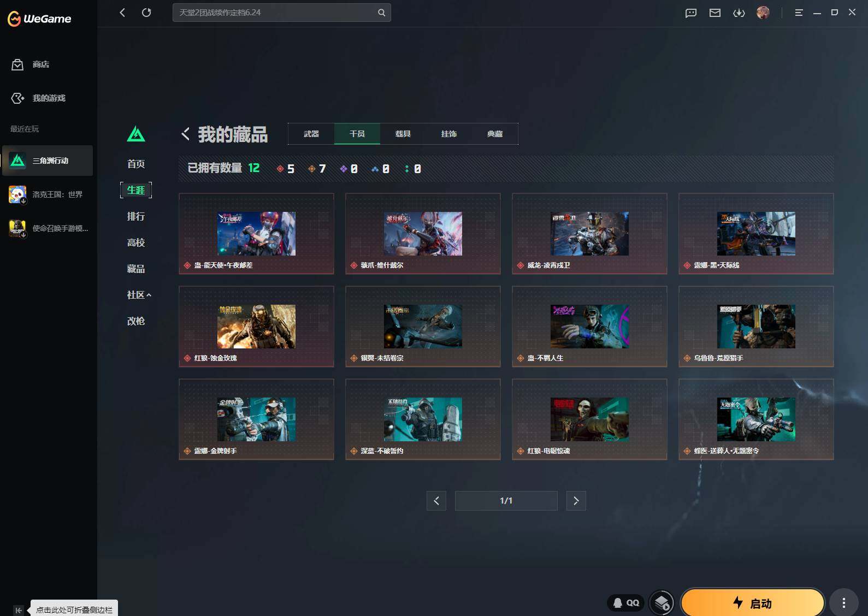Open the 红狼-电锯惊魂 skin card
This screenshot has width=868, height=616.
coord(589,419)
